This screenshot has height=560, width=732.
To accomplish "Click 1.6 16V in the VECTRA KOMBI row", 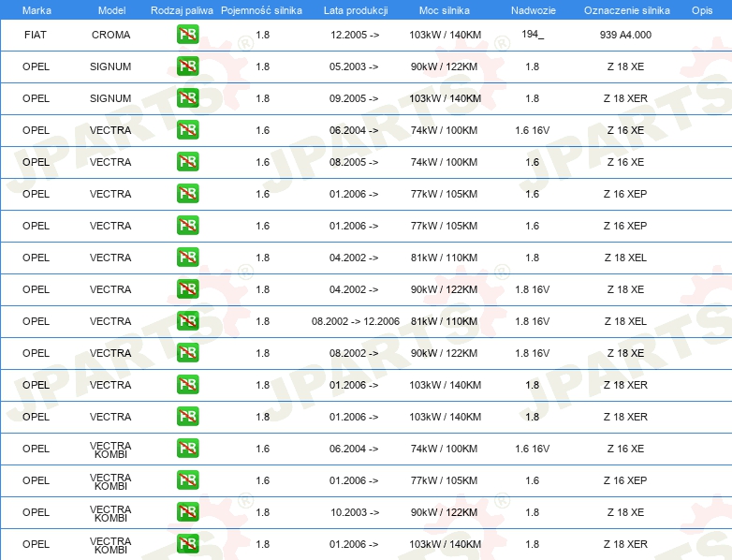I will pos(533,449).
